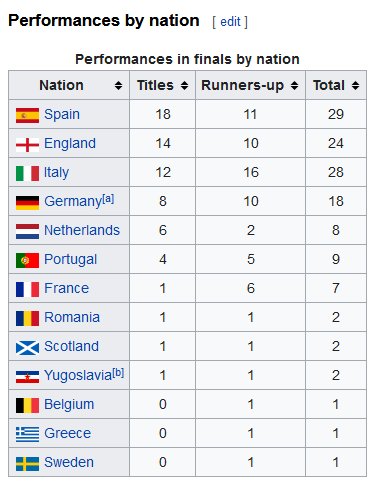Click the Scotland flag icon
Screen dimensions: 379x487
coord(27,348)
